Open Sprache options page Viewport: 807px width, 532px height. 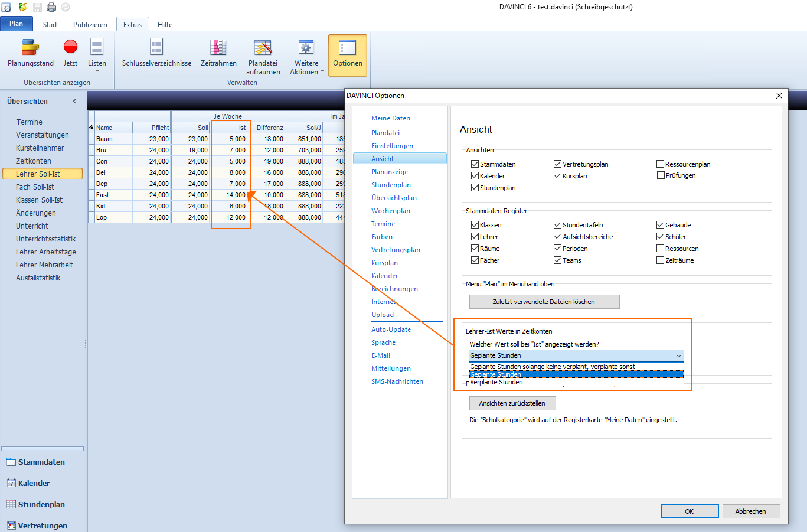(x=384, y=342)
